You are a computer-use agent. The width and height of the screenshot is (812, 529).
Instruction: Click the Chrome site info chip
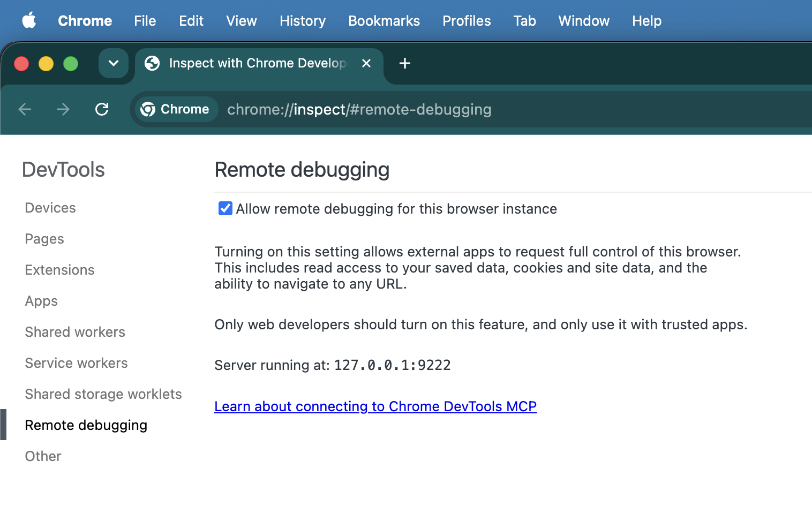pos(176,109)
